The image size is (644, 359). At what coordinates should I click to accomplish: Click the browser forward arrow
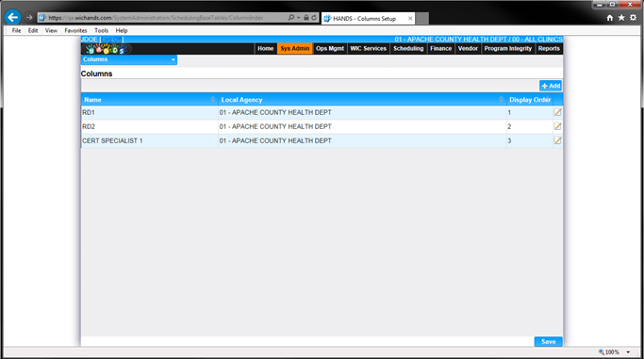28,18
